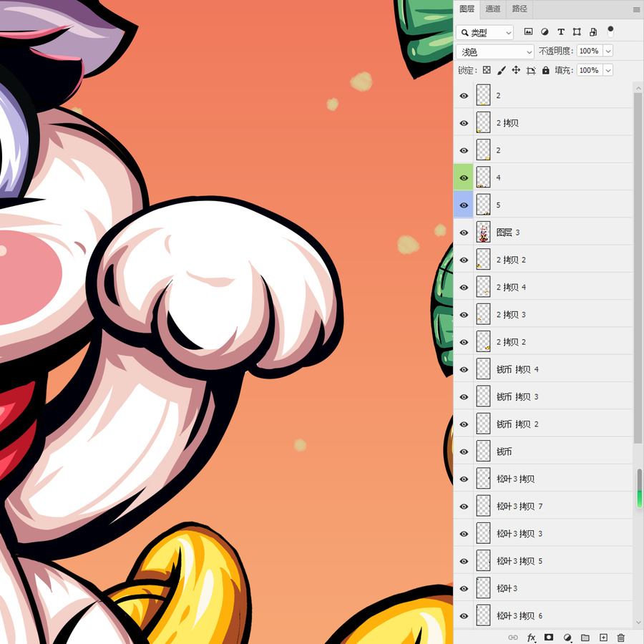
Task: Select the 图层 3 layer thumbnail
Action: tap(484, 233)
